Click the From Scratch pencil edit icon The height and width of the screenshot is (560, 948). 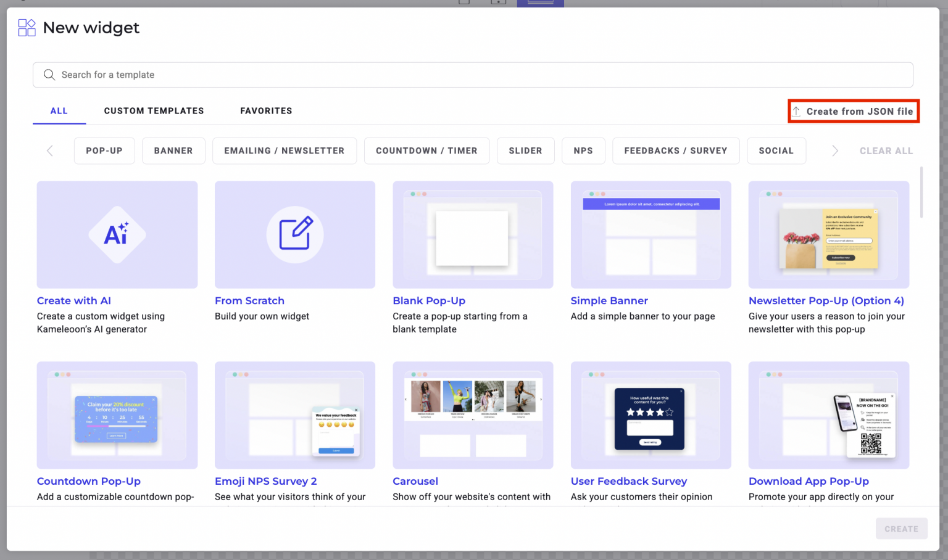click(x=295, y=234)
